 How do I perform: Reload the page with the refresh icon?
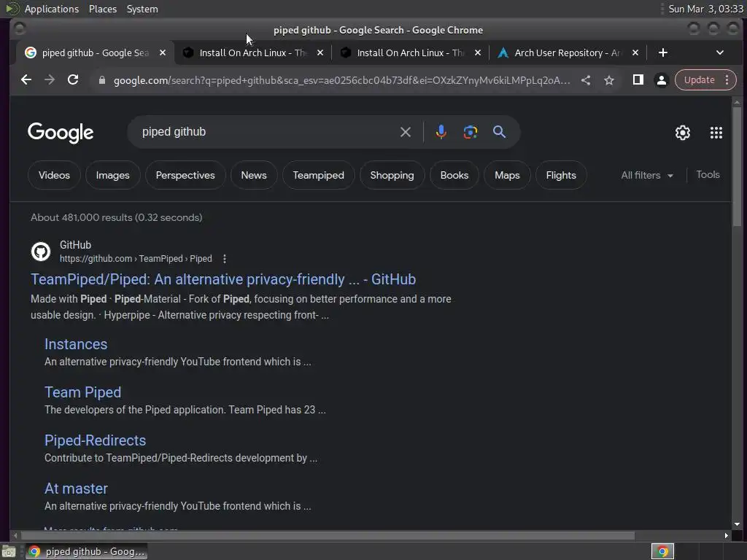click(x=73, y=80)
